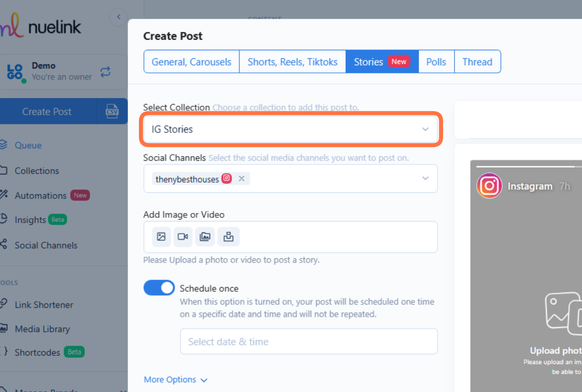
Task: Open the Automations section
Action: pyautogui.click(x=41, y=195)
